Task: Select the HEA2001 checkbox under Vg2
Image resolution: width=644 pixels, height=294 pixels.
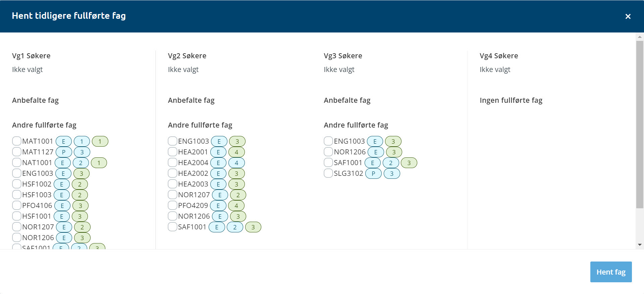Action: (x=172, y=152)
